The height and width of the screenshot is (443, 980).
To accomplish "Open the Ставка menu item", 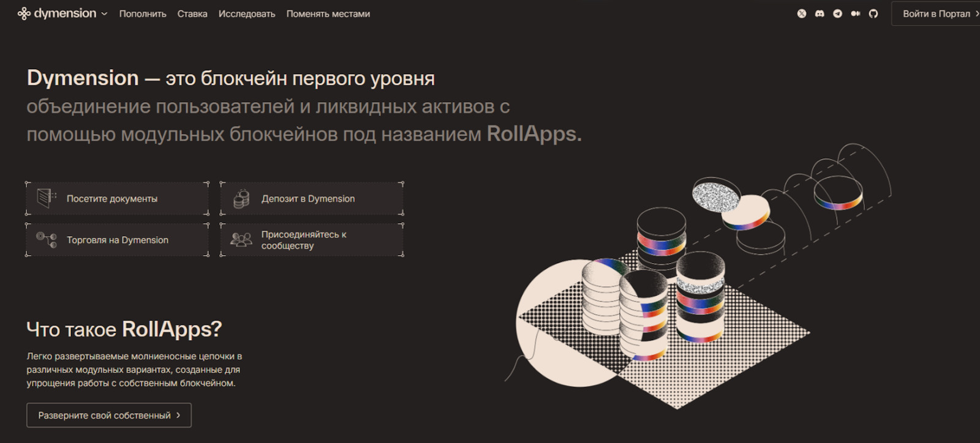I will tap(192, 13).
